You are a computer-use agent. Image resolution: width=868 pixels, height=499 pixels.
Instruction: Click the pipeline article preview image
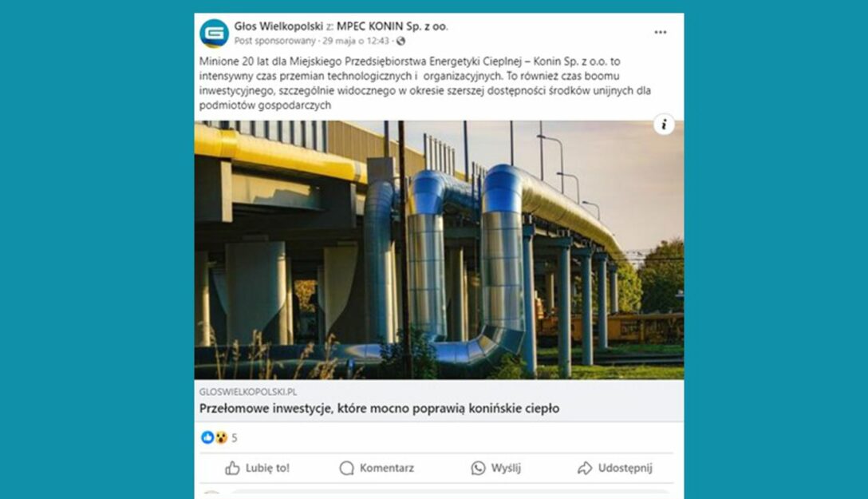point(439,250)
